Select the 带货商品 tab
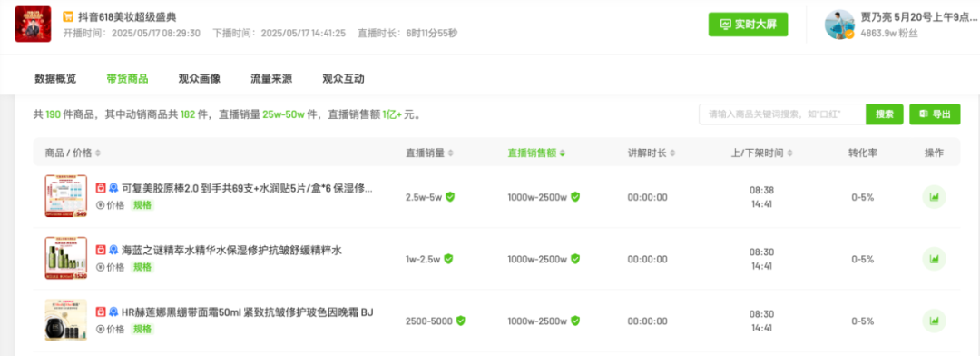This screenshot has height=356, width=980. coord(127,79)
